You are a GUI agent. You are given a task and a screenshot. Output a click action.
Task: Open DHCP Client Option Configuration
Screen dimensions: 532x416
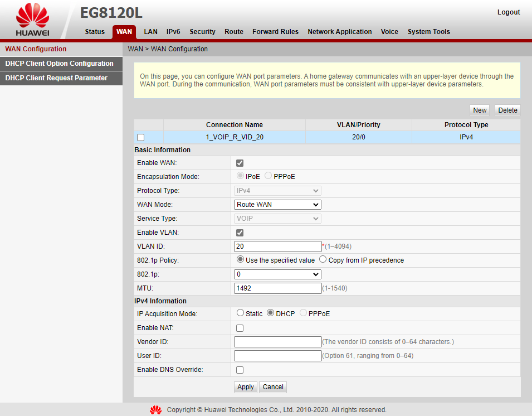[x=61, y=64]
